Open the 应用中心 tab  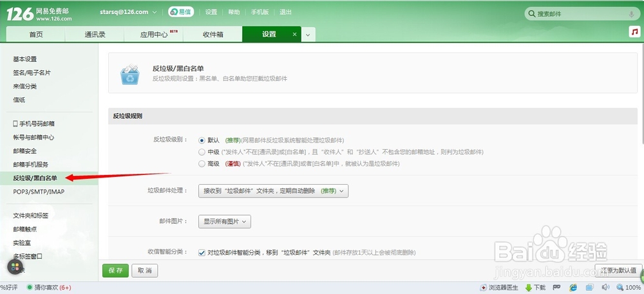(154, 35)
